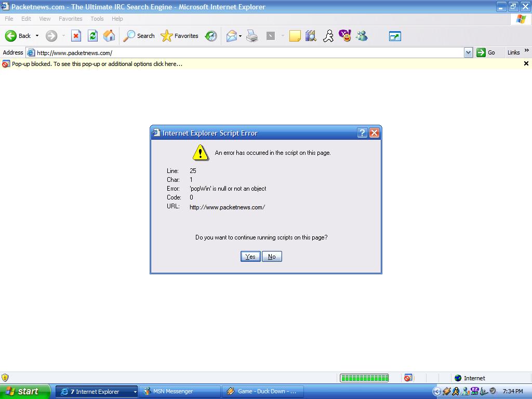Image resolution: width=532 pixels, height=399 pixels.
Task: Open the address bar dropdown list
Action: click(x=468, y=52)
